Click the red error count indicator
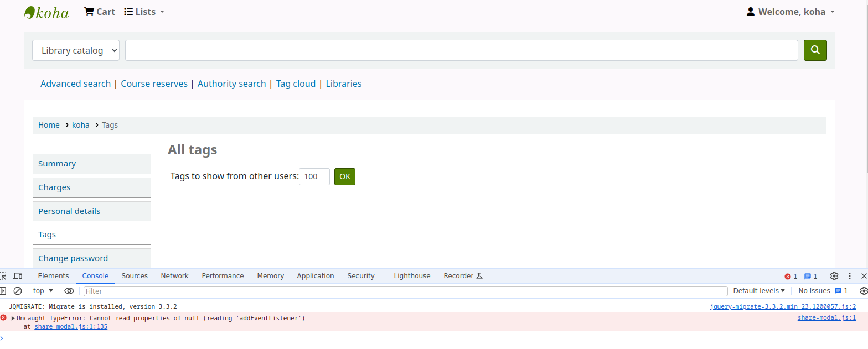Viewport: 868px width, 349px height. point(790,276)
